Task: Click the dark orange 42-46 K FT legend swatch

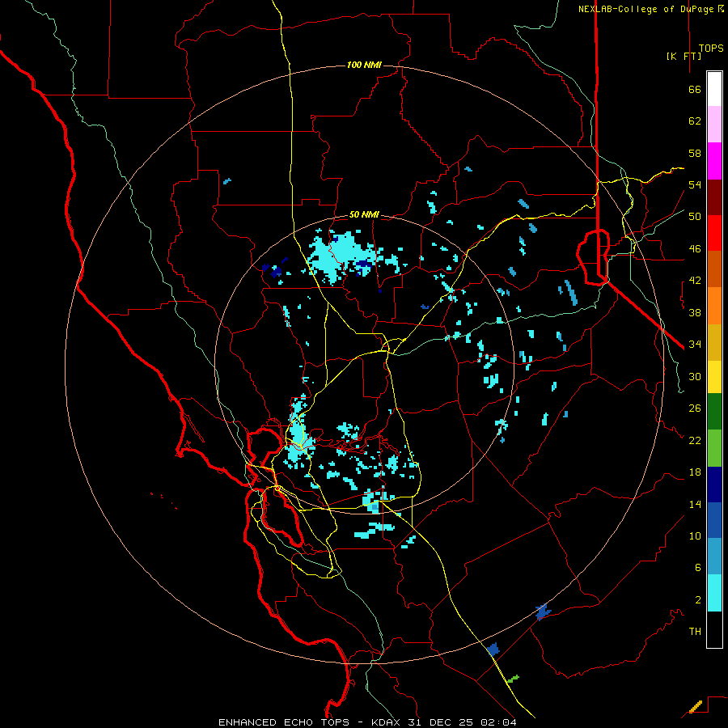Action: (714, 269)
